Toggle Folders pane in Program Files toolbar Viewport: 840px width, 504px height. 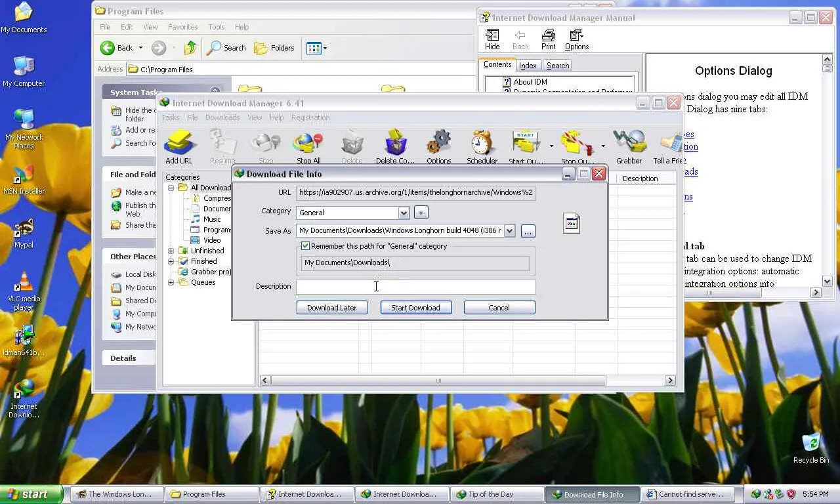pos(274,48)
